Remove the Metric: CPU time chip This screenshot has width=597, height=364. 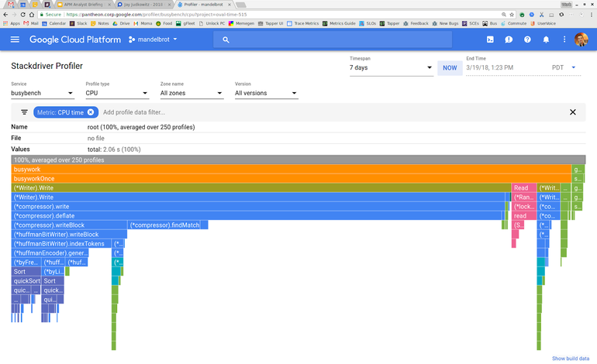[91, 112]
